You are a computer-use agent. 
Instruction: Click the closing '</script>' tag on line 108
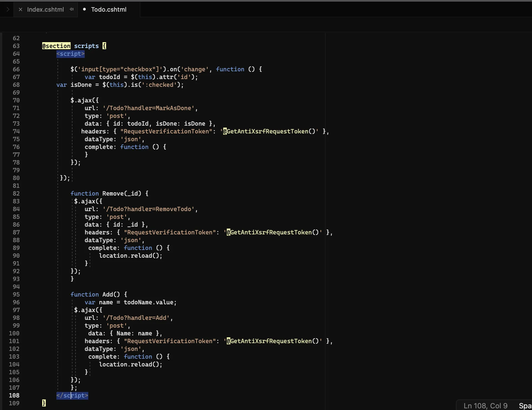[72, 396]
